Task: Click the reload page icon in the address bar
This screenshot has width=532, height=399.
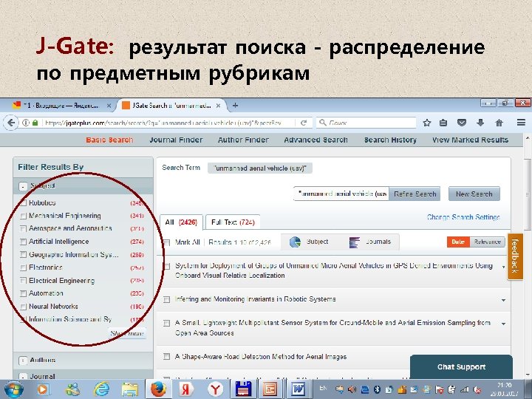Action: pos(304,123)
